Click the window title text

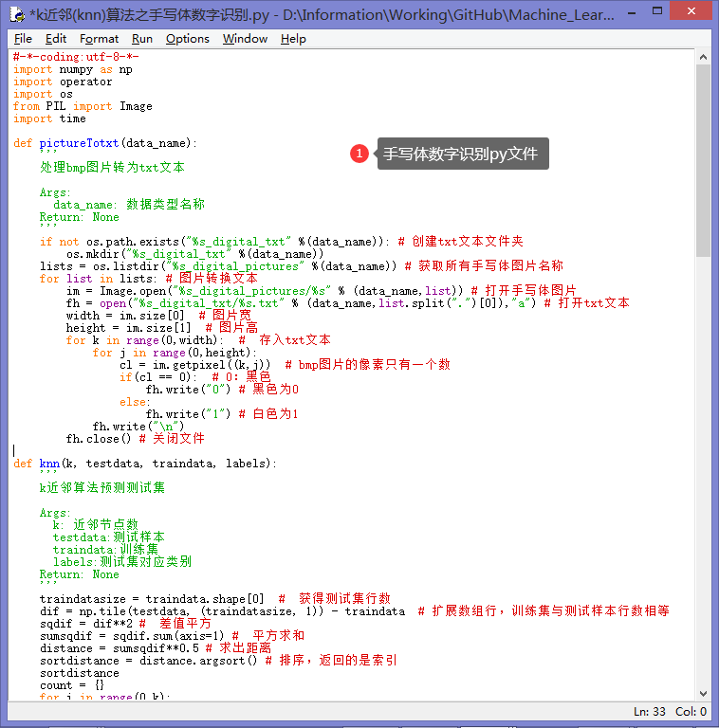tap(322, 15)
